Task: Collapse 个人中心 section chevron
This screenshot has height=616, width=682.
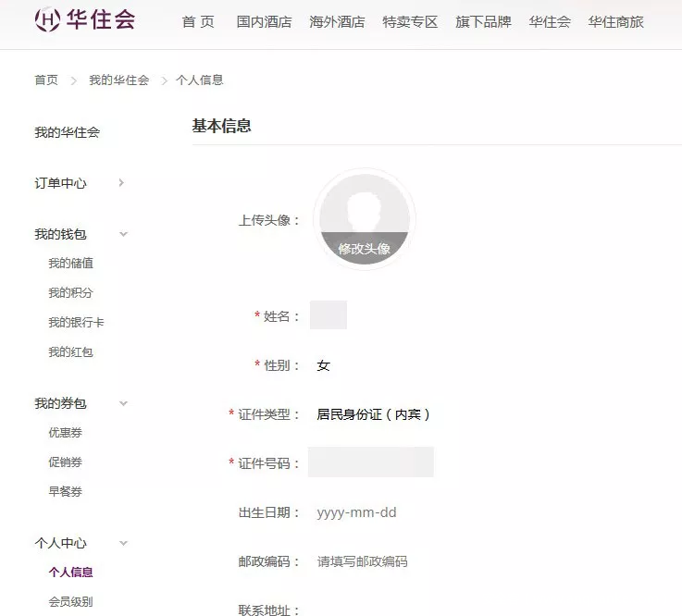Action: [x=123, y=543]
